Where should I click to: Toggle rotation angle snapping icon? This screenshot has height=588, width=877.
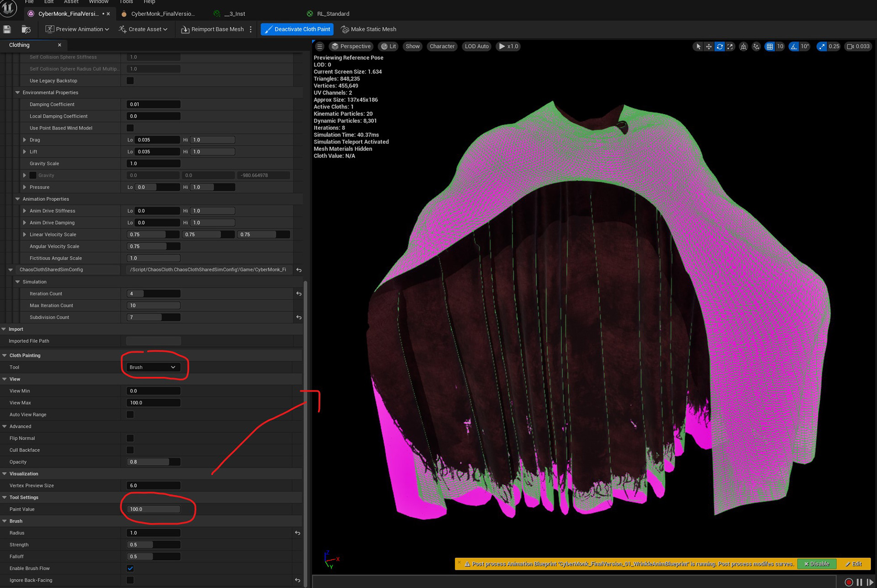coord(794,47)
